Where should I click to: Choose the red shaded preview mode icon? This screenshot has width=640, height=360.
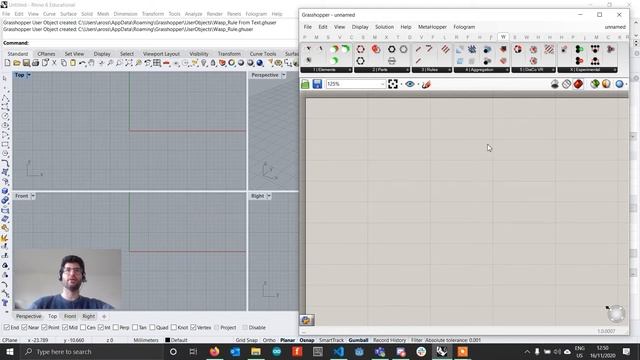[578, 84]
